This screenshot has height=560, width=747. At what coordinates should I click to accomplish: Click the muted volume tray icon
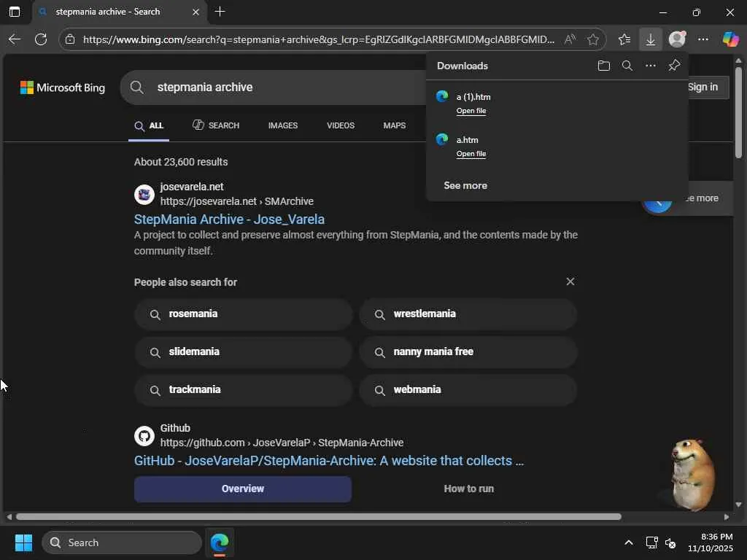coord(671,542)
